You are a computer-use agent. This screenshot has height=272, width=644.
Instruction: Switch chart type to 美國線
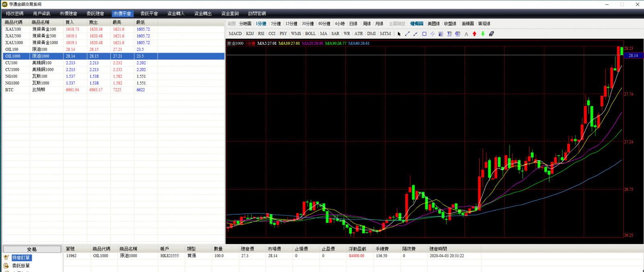[x=433, y=24]
